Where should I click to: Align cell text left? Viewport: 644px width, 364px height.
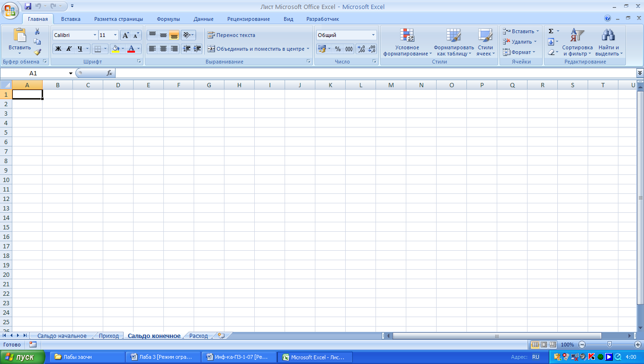(x=152, y=48)
